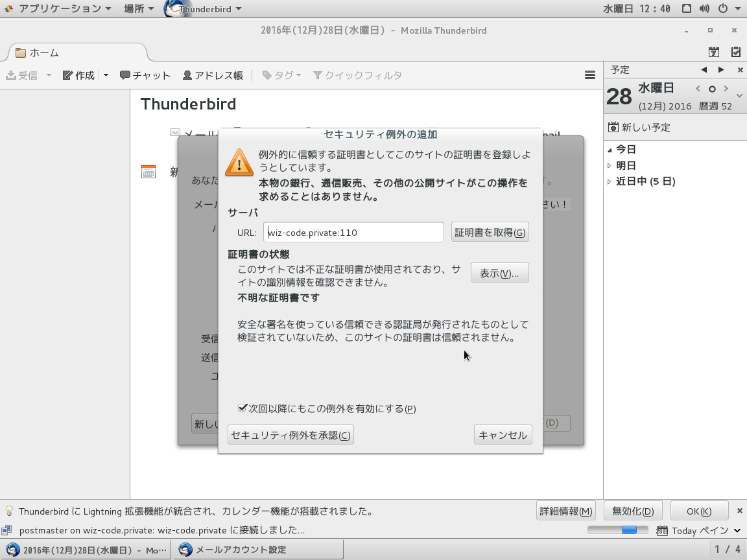This screenshot has width=747, height=560.
Task: Open the Thunderbird hamburger menu icon
Action: (x=590, y=75)
